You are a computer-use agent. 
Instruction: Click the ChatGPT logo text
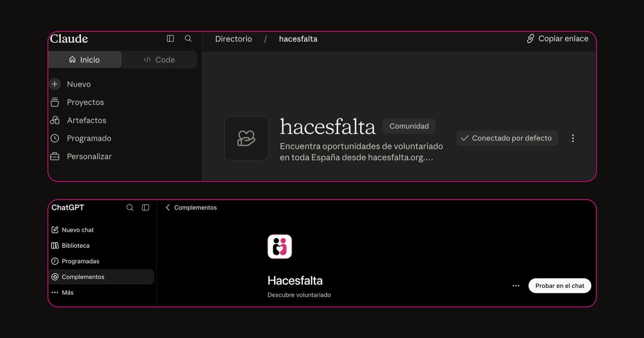[68, 208]
